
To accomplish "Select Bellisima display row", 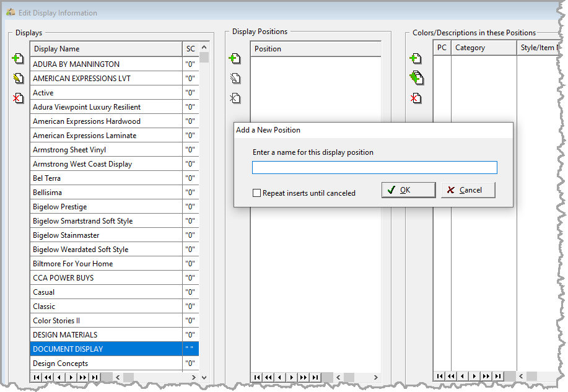I will click(x=115, y=193).
